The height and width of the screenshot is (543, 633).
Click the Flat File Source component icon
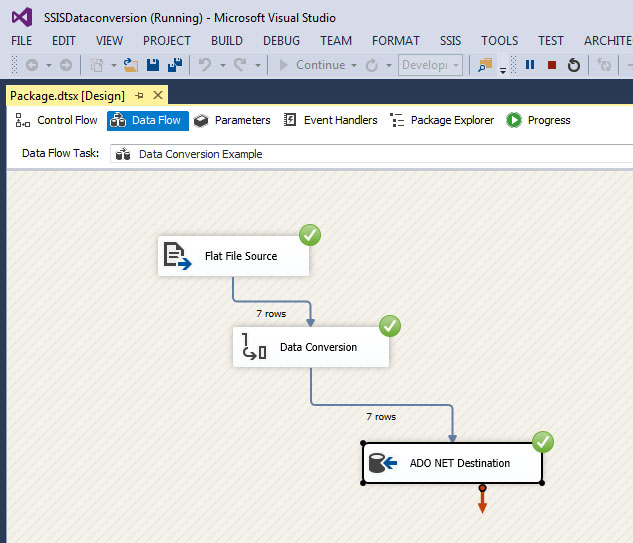(x=177, y=256)
